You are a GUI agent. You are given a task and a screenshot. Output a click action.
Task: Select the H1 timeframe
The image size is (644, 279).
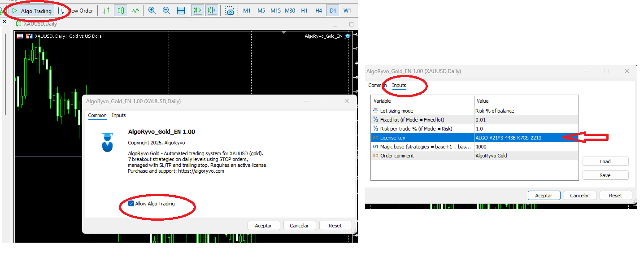[304, 11]
